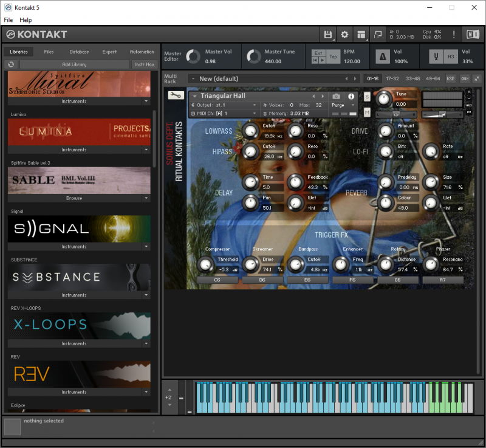
Task: Click the Add Library button
Action: (x=74, y=64)
